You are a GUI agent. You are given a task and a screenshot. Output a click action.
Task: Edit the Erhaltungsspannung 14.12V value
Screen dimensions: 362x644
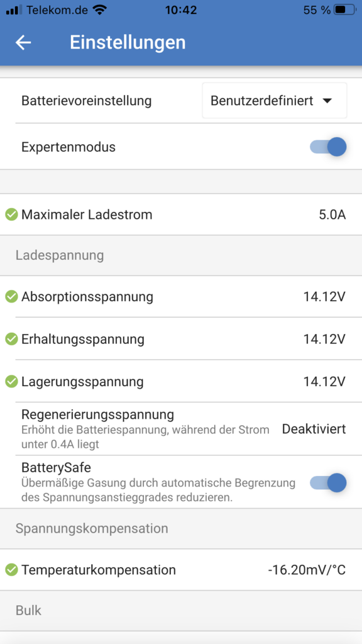pos(325,339)
